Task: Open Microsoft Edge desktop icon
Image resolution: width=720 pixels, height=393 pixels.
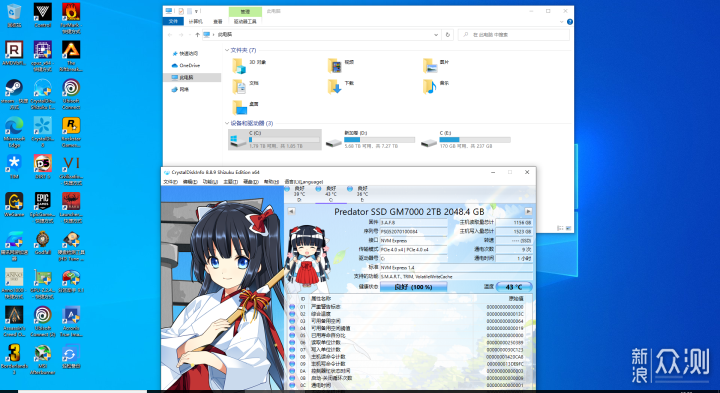Action: tap(14, 132)
